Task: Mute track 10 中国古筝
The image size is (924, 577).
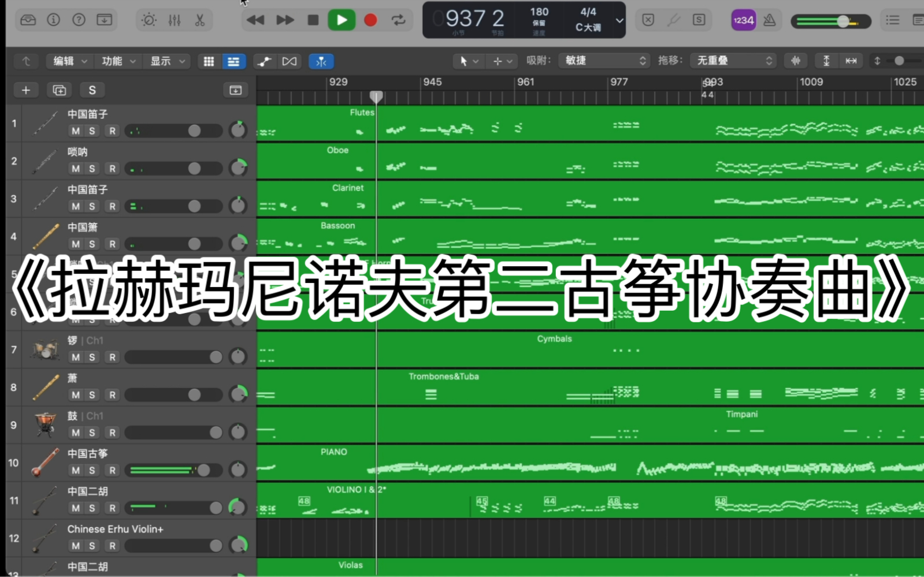Action: pos(76,471)
